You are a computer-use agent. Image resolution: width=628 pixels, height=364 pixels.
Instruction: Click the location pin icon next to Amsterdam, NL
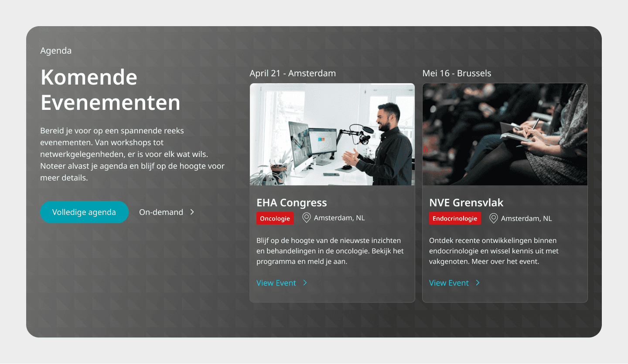307,218
